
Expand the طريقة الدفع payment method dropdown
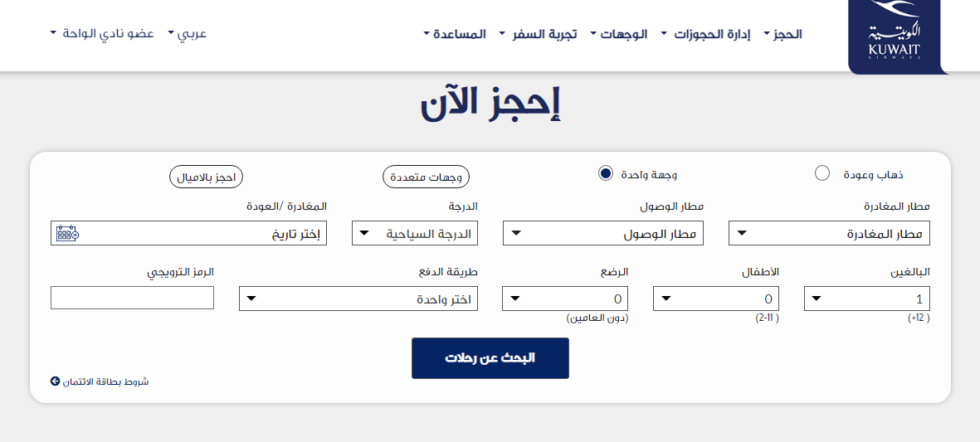(358, 299)
